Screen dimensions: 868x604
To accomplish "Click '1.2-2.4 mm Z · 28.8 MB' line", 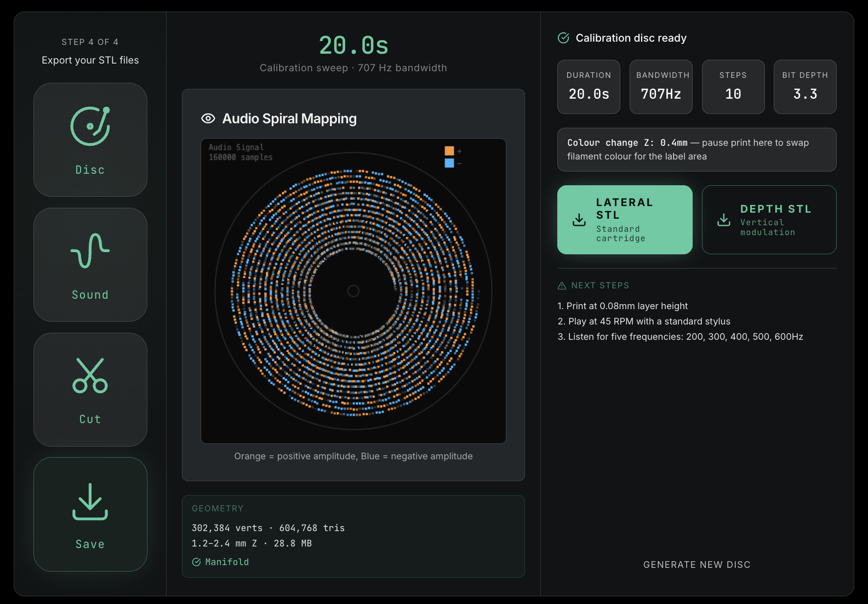I will (252, 543).
